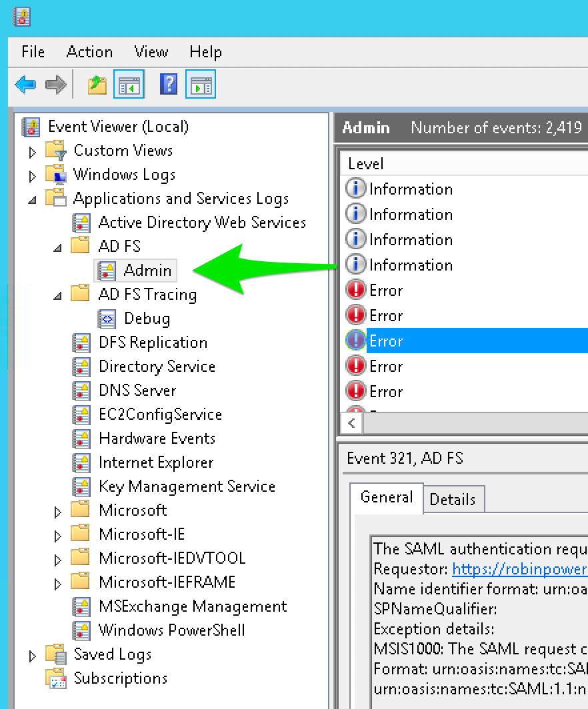The height and width of the screenshot is (709, 588).
Task: Toggle the Show/Hide Console Tree icon
Action: pos(129,85)
